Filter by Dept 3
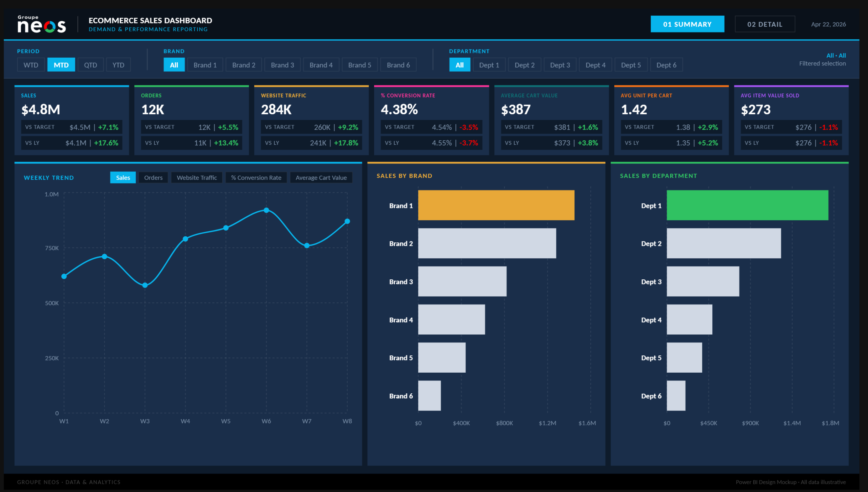 [560, 65]
